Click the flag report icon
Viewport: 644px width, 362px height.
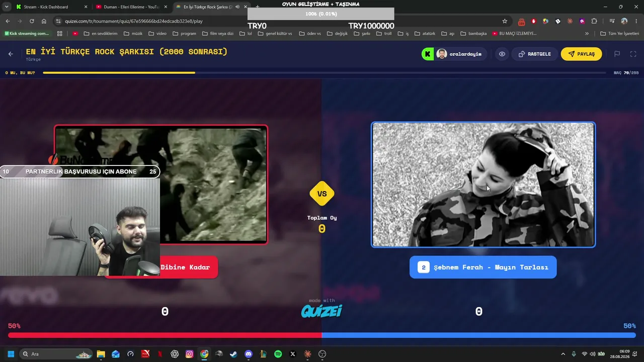pyautogui.click(x=617, y=54)
